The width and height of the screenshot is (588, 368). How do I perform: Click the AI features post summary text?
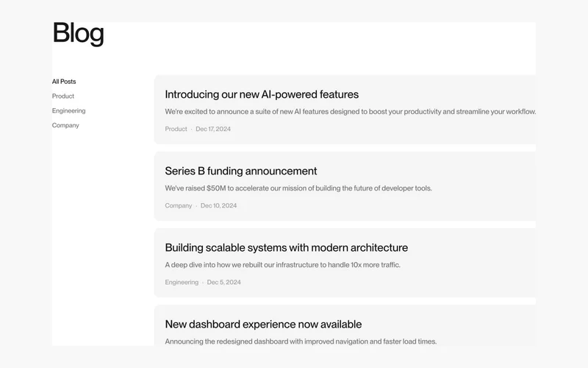[x=351, y=112]
